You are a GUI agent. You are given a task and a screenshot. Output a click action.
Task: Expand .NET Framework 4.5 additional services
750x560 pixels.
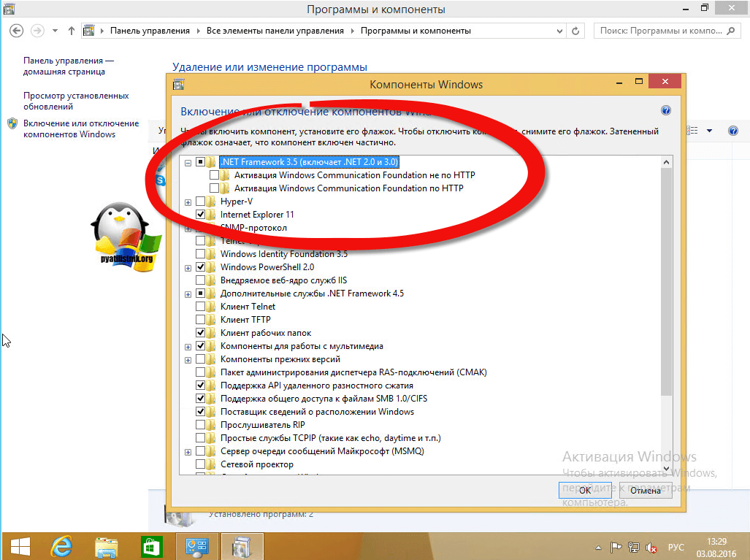(x=188, y=294)
